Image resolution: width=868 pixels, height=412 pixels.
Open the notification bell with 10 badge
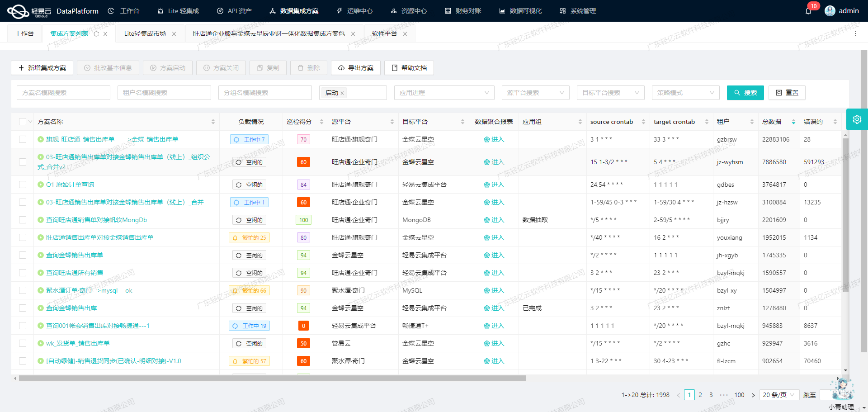809,10
